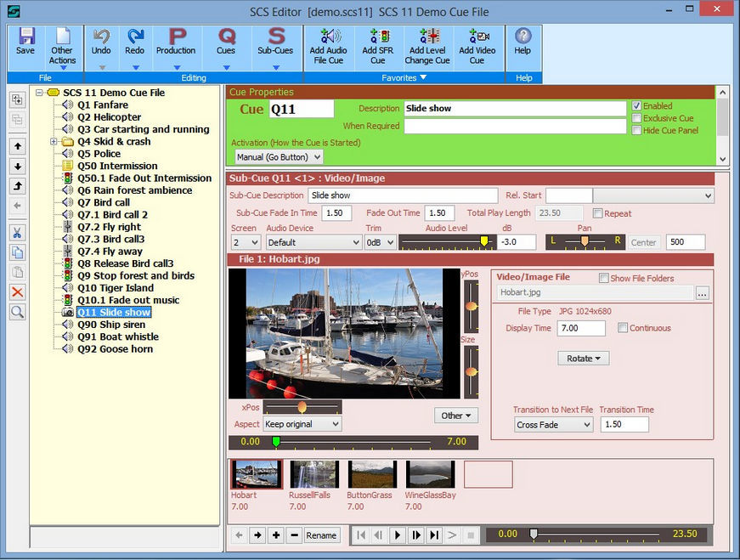Click the red X delete icon in sidebar

pyautogui.click(x=17, y=291)
